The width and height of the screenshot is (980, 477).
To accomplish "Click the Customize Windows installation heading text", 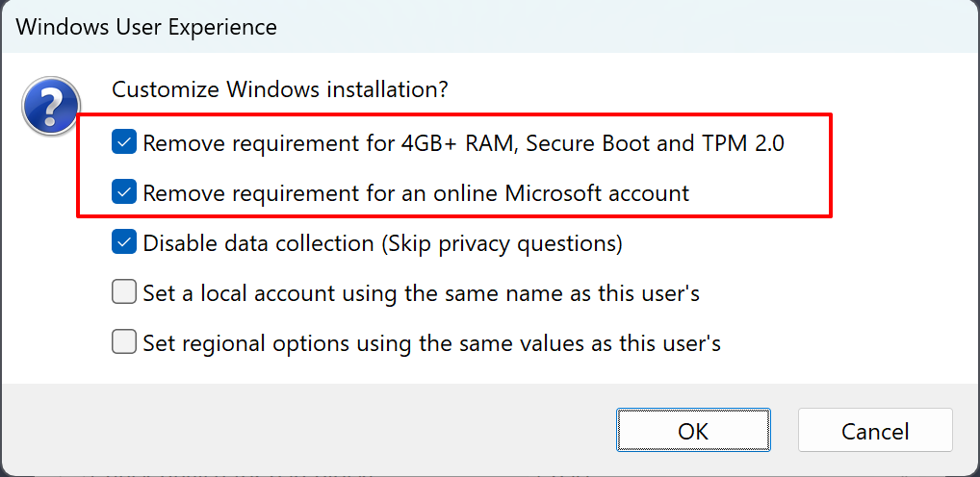I will tap(280, 90).
